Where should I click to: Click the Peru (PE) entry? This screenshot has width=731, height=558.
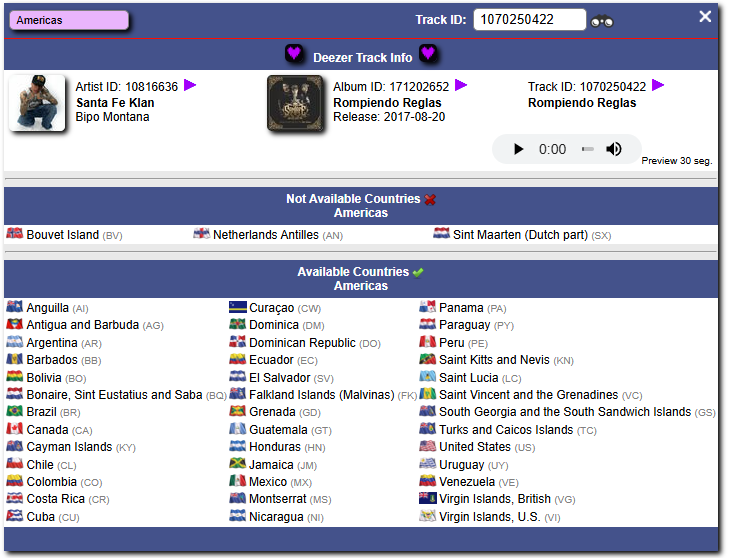[x=453, y=343]
